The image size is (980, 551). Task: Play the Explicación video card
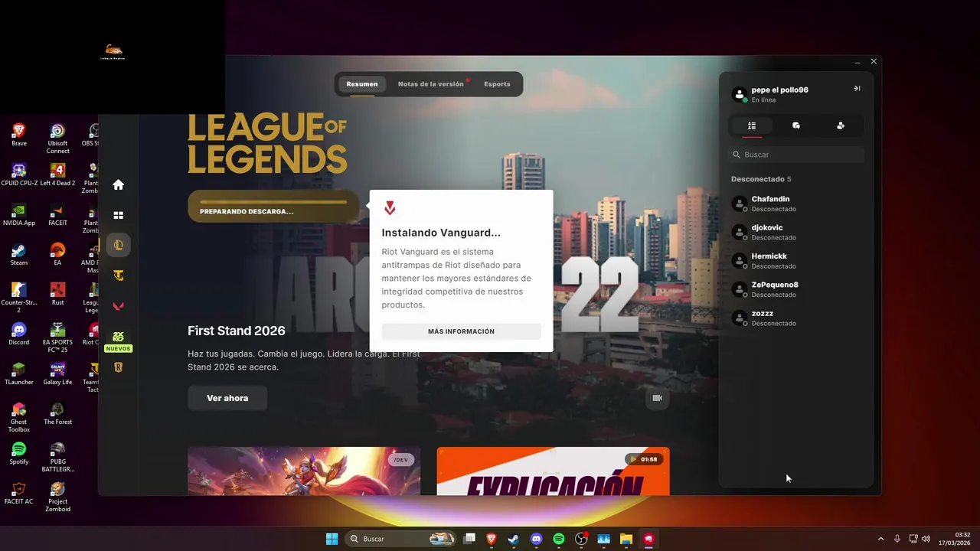coord(553,471)
